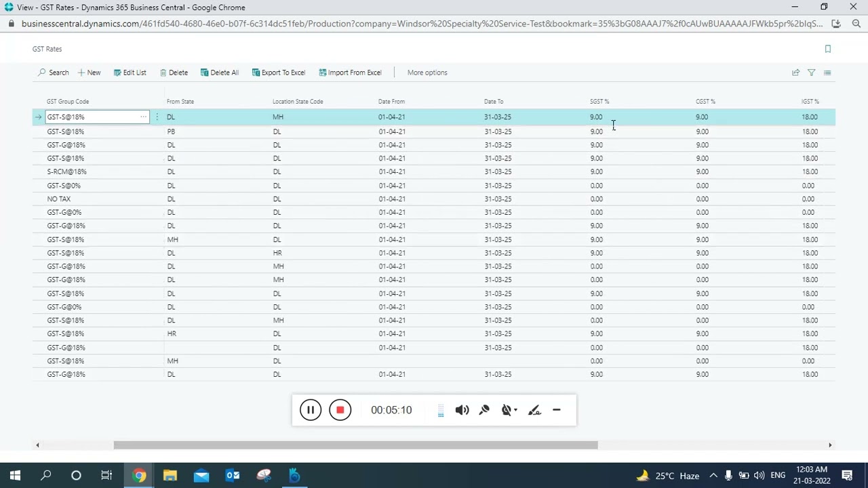Click the share icon in the action bar

(795, 73)
